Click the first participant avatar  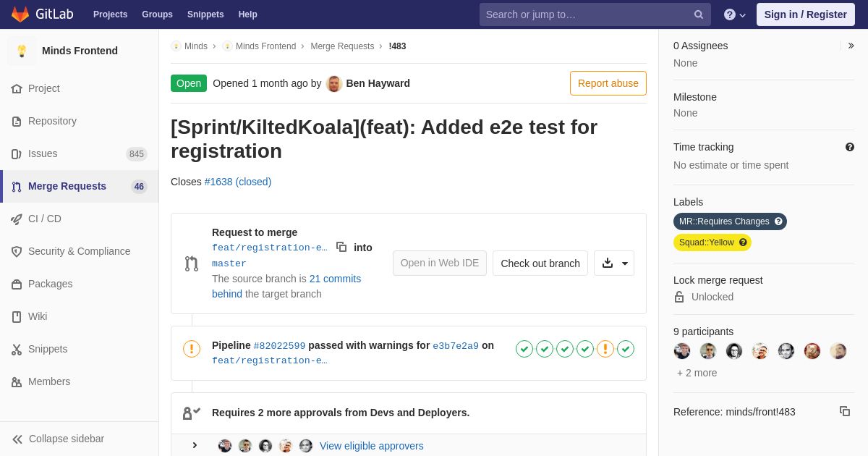pos(682,351)
